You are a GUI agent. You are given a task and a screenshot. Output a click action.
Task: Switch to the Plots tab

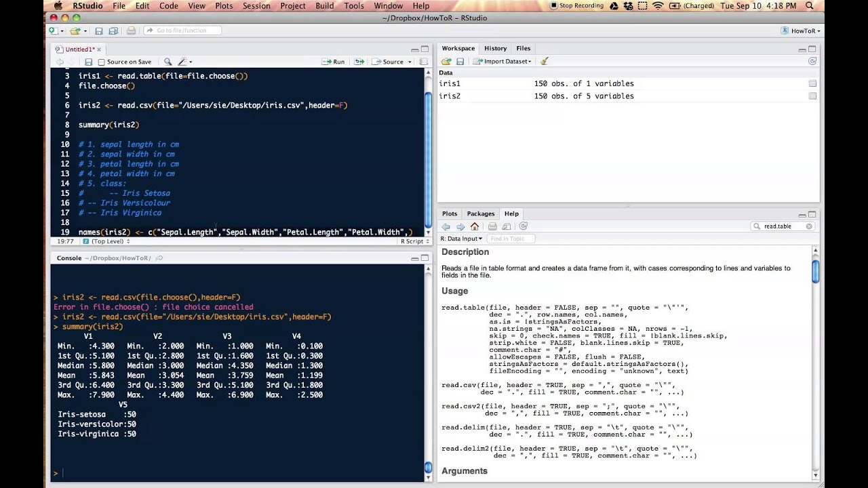coord(450,213)
